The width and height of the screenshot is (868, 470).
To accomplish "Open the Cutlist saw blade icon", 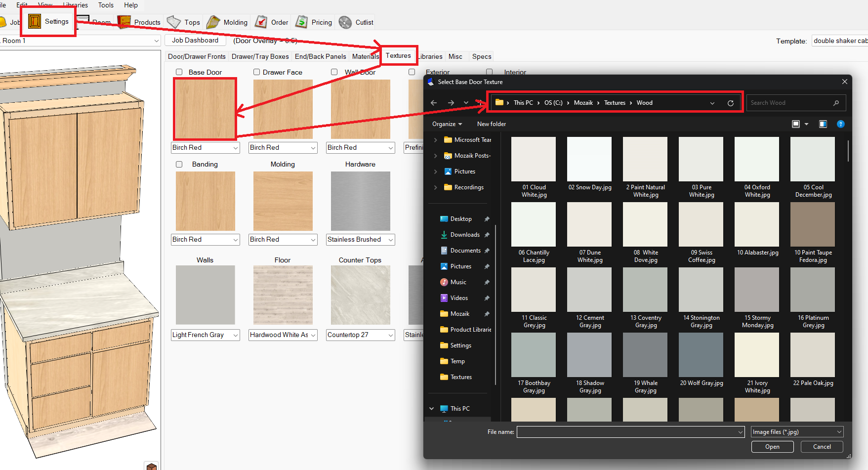I will 345,22.
